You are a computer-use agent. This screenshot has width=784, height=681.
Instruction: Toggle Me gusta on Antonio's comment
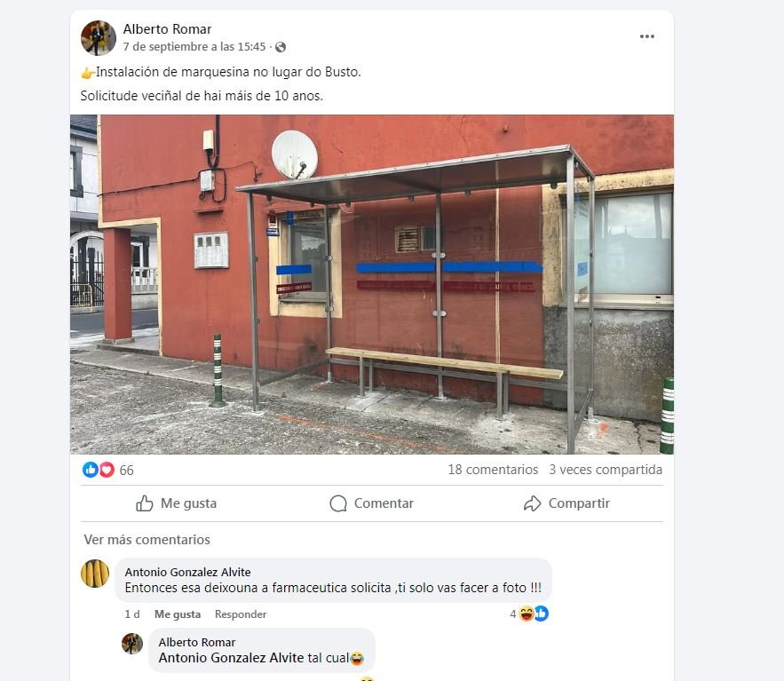click(x=177, y=614)
